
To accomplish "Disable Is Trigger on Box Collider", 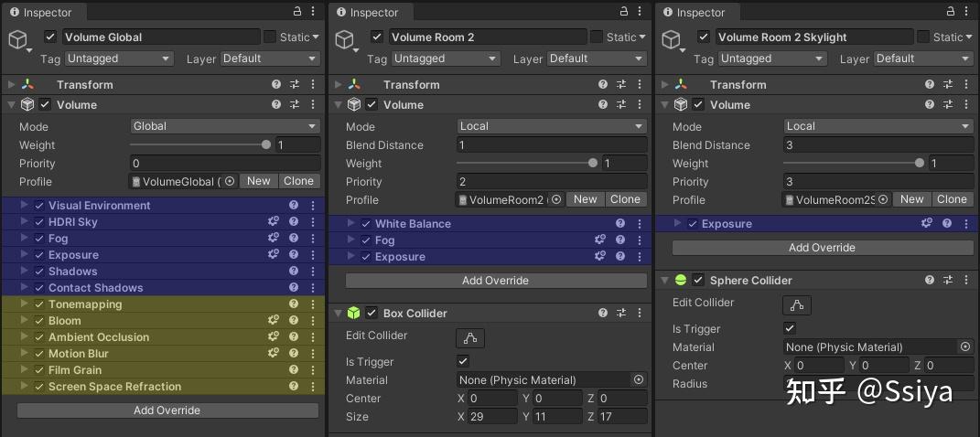I will [x=463, y=361].
